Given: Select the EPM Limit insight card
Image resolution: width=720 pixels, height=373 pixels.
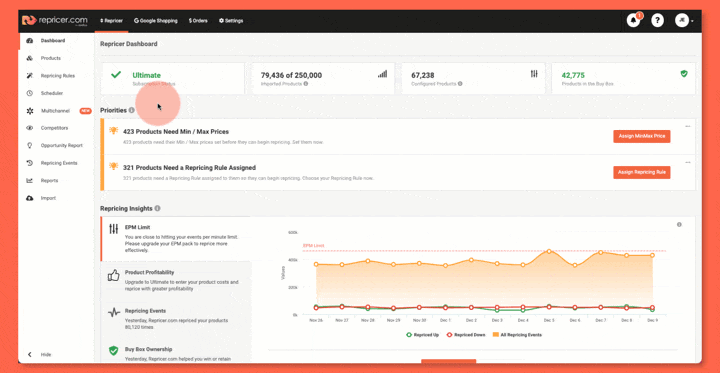Looking at the screenshot, I should tap(176, 239).
